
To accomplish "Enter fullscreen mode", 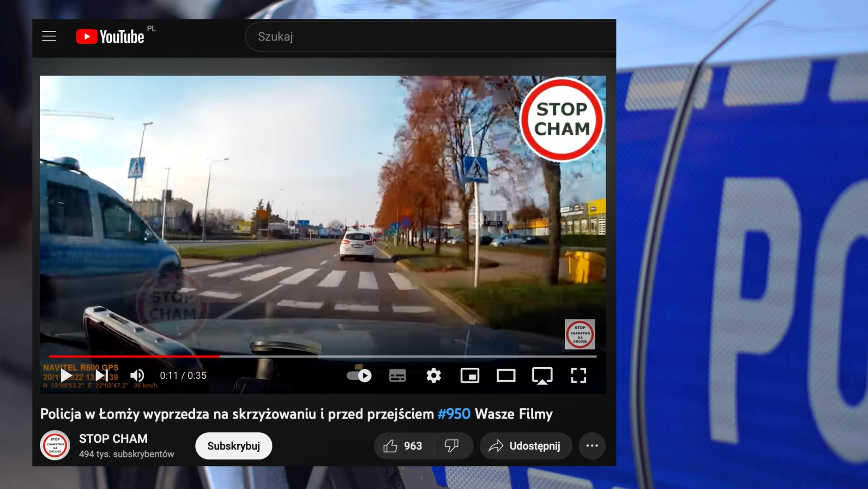I will pos(578,376).
